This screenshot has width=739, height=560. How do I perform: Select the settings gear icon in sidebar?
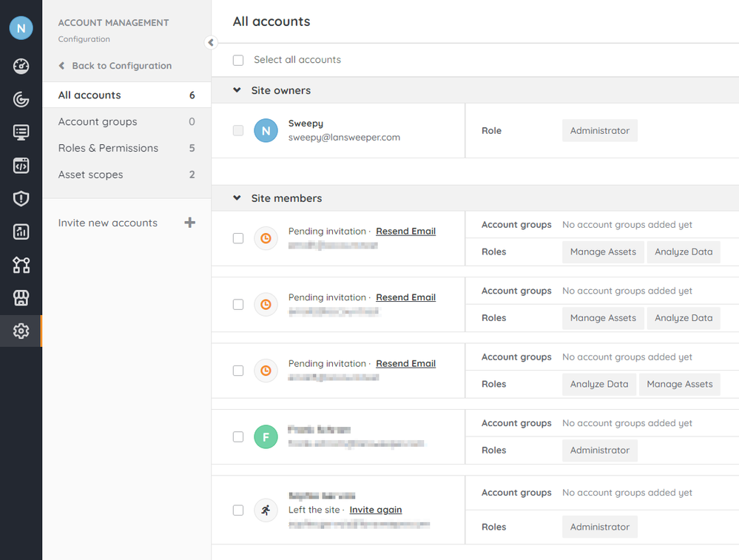click(x=21, y=331)
